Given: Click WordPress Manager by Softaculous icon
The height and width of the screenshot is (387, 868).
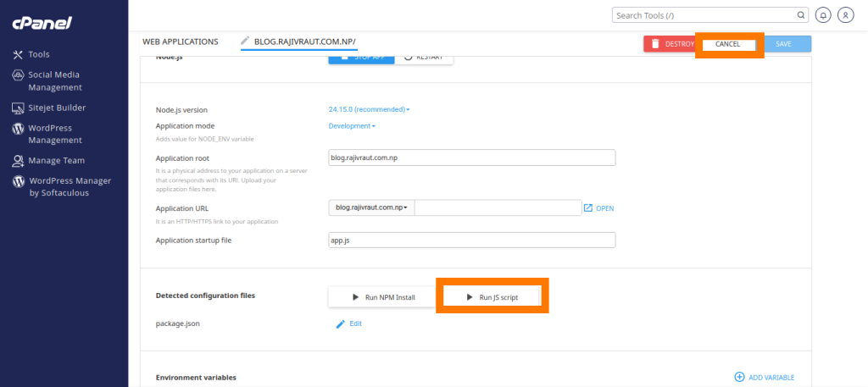Looking at the screenshot, I should point(19,181).
